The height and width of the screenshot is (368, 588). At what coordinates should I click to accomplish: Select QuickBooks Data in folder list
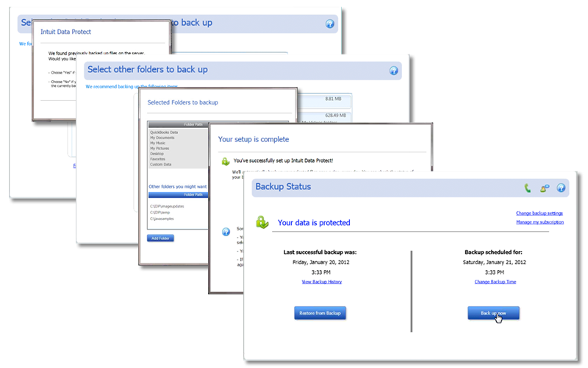[165, 132]
